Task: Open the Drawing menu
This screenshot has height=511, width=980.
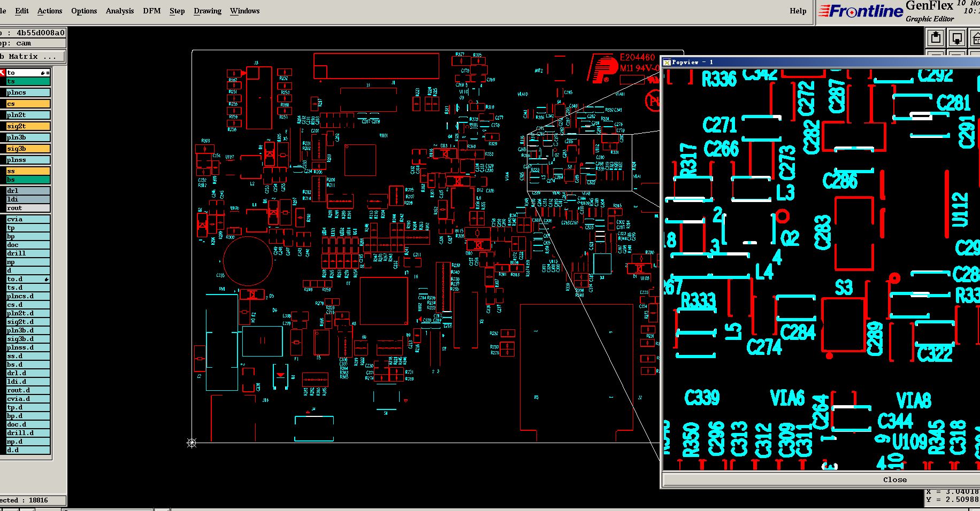Action: [x=208, y=11]
